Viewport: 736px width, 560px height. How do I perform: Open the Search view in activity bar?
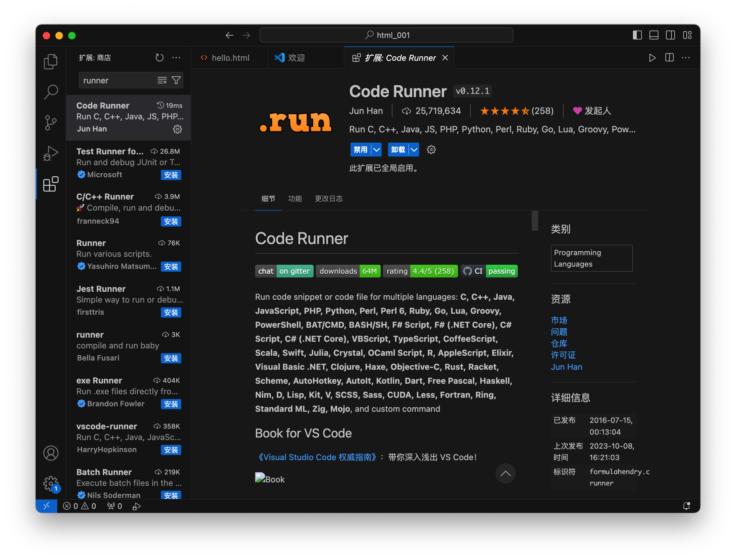tap(51, 92)
